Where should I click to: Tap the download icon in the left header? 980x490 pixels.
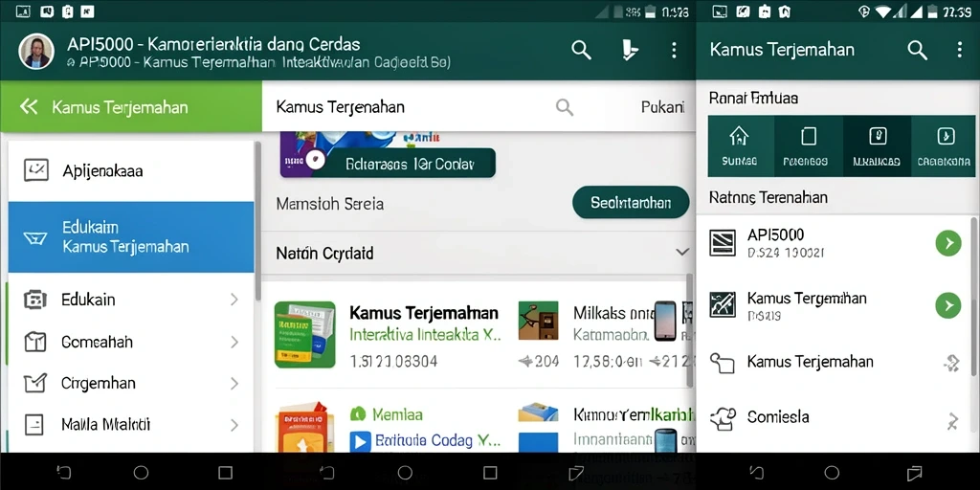pos(630,50)
